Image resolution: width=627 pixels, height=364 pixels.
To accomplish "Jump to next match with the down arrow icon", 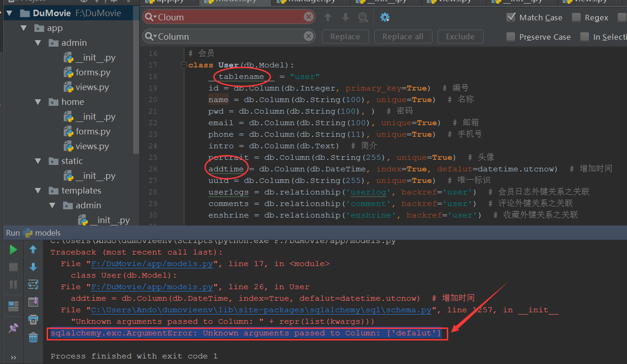I will point(345,17).
